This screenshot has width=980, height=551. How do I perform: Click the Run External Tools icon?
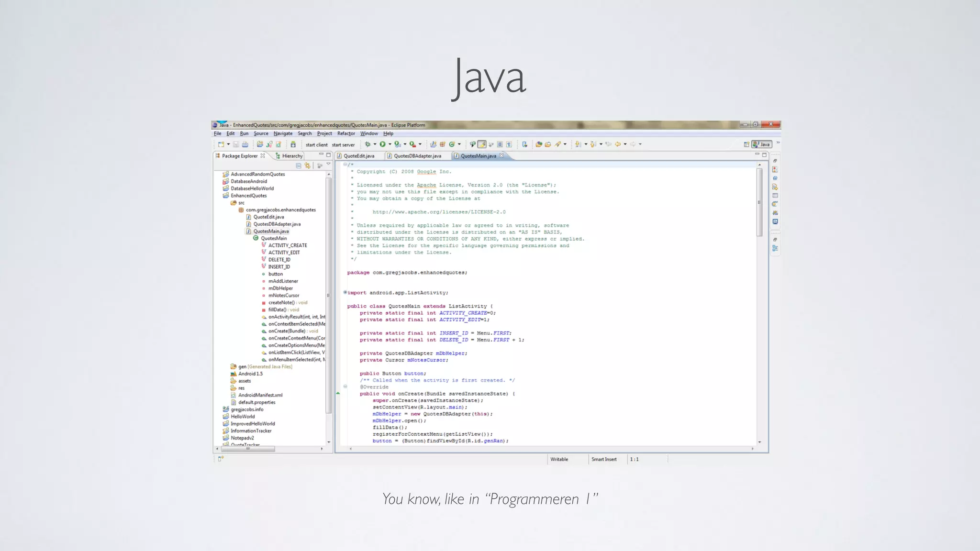[412, 144]
